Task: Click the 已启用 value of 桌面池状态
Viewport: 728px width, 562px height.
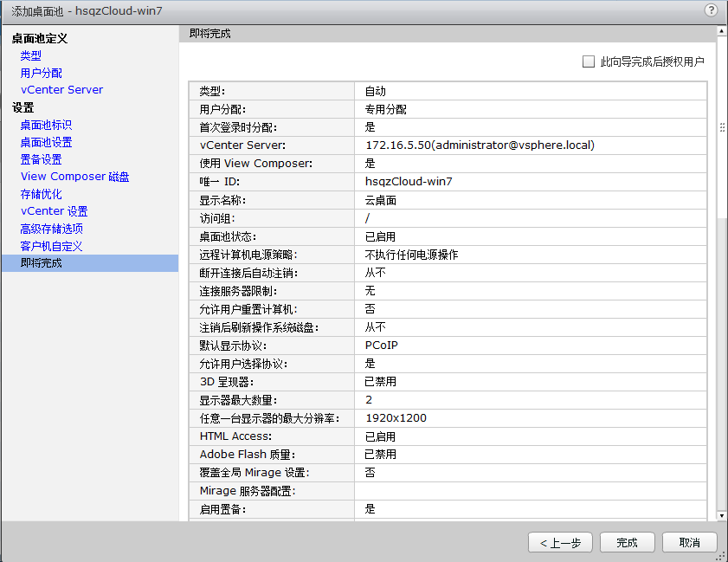Action: (x=380, y=236)
